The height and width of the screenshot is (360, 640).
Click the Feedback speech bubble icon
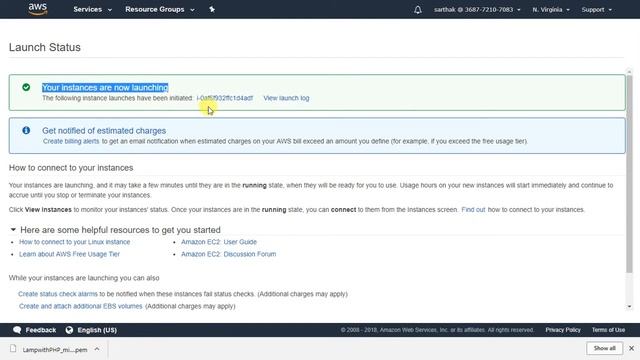click(17, 330)
